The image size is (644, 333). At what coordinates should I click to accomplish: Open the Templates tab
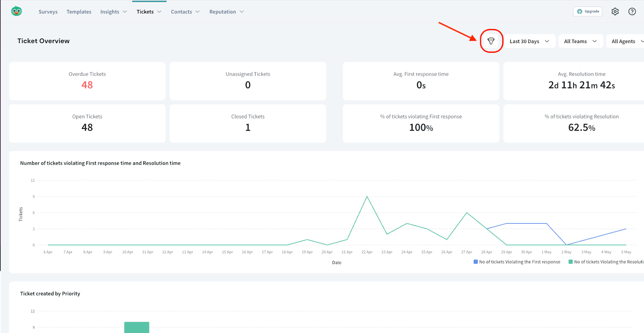pos(79,12)
